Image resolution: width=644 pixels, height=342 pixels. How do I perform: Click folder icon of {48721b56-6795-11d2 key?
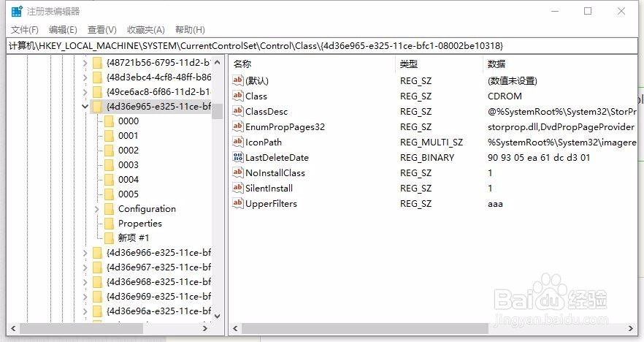click(x=97, y=63)
